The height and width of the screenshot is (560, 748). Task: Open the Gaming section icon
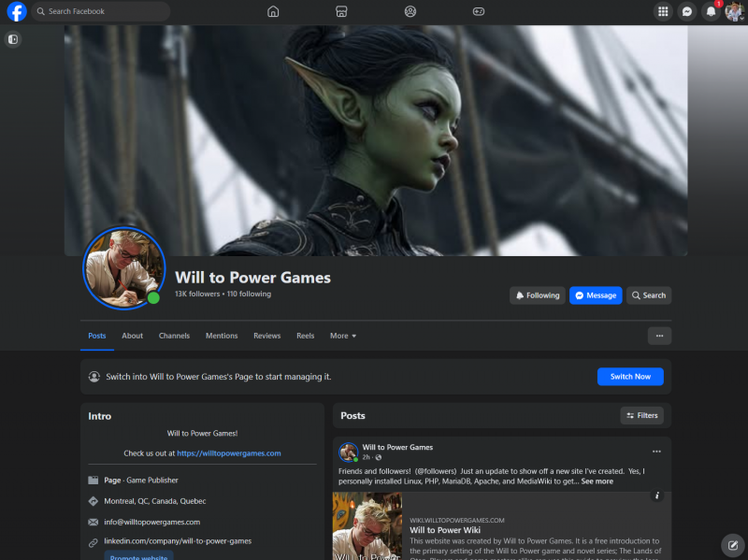point(478,11)
